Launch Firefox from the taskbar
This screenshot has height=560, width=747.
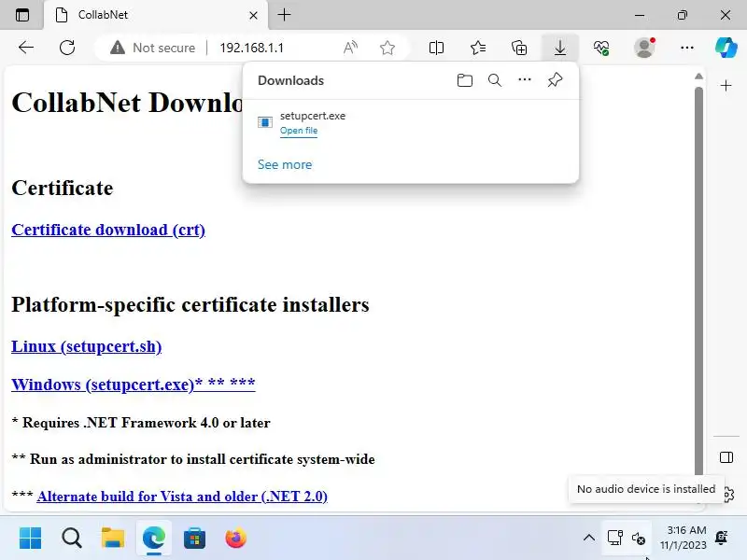click(236, 539)
